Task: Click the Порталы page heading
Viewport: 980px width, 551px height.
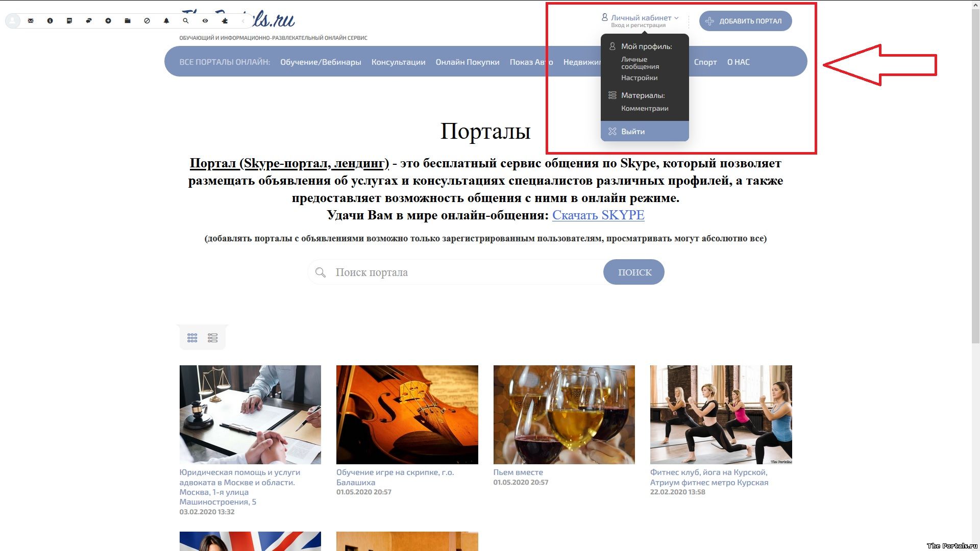Action: pyautogui.click(x=485, y=131)
